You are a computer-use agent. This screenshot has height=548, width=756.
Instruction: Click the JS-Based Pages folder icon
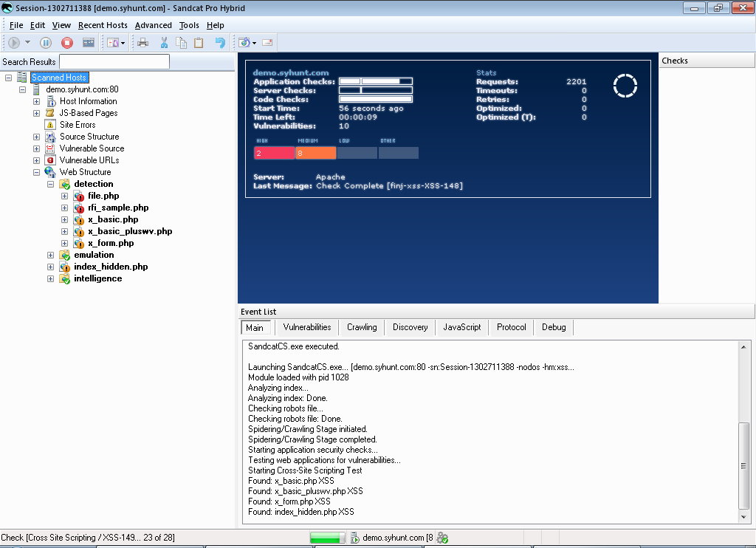(49, 113)
